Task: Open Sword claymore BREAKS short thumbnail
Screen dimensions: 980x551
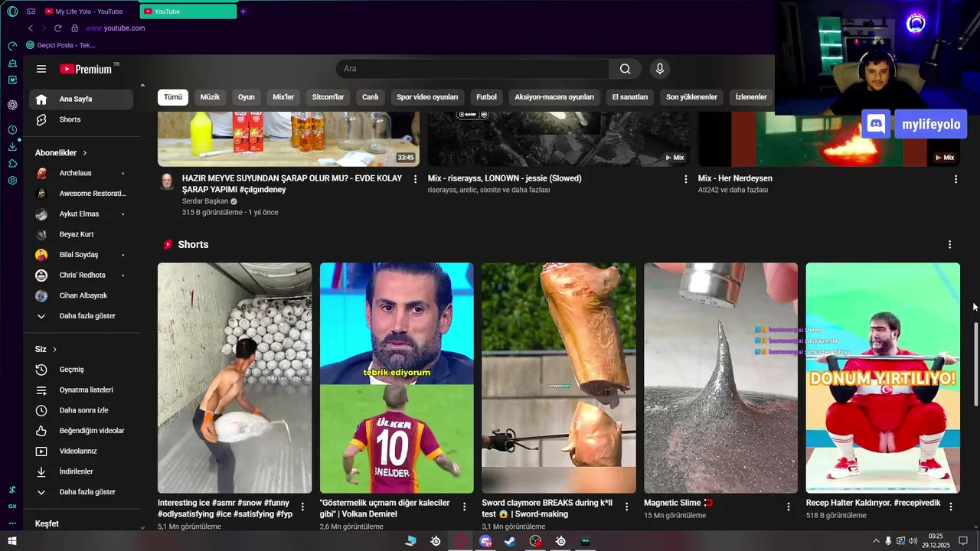Action: pyautogui.click(x=559, y=378)
